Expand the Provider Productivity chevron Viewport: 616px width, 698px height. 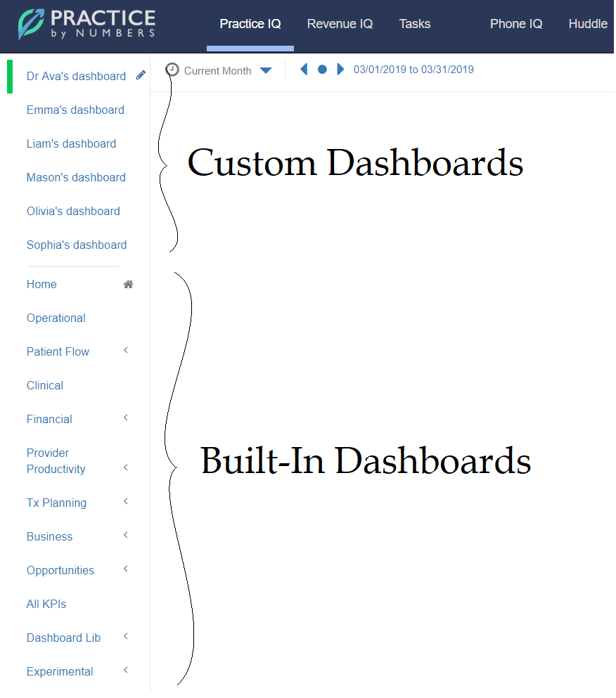pyautogui.click(x=126, y=469)
